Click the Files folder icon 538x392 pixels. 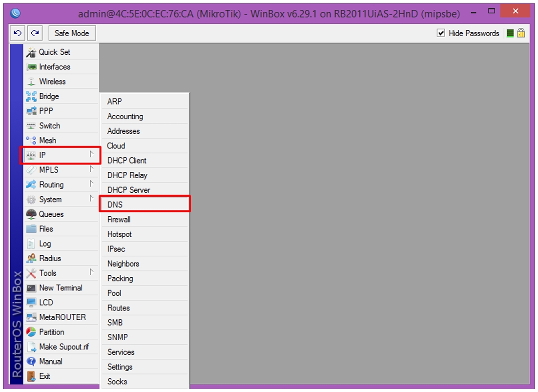(x=31, y=229)
